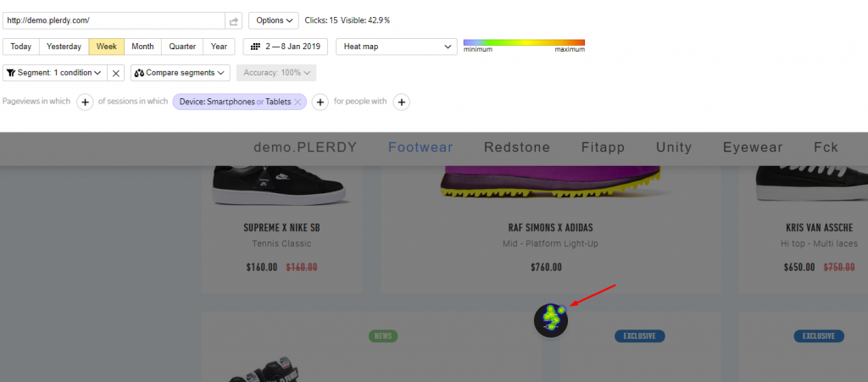
Task: Click the 'Hi top - Multi laces' subtitle
Action: click(820, 244)
